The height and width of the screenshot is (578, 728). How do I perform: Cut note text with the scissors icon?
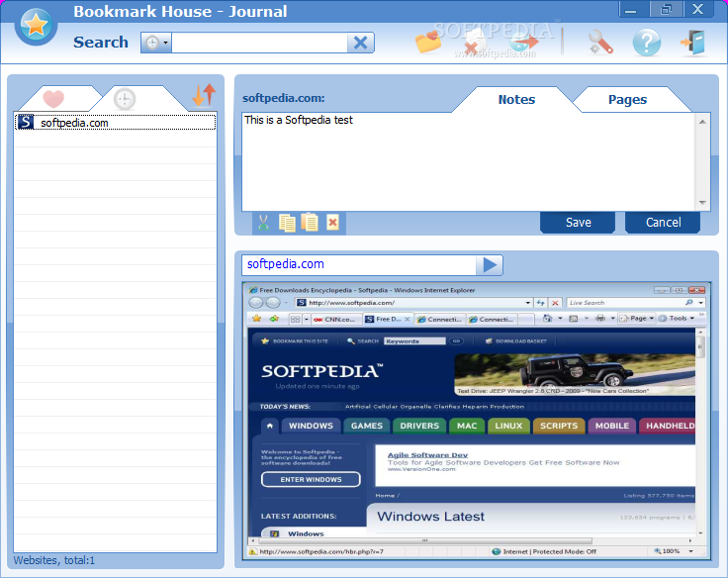coord(264,223)
